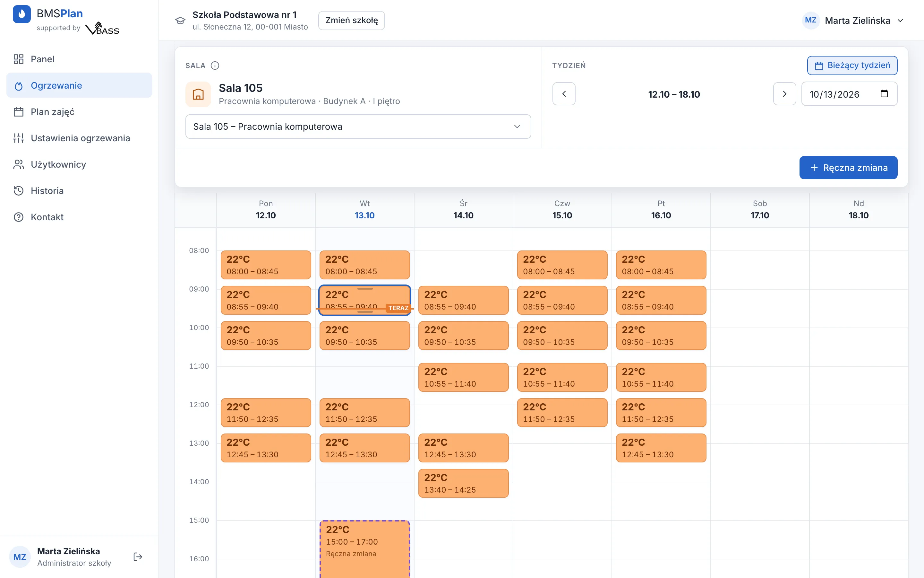Open the Friday 12:45 – 13:30 heating block
924x578 pixels.
point(661,448)
